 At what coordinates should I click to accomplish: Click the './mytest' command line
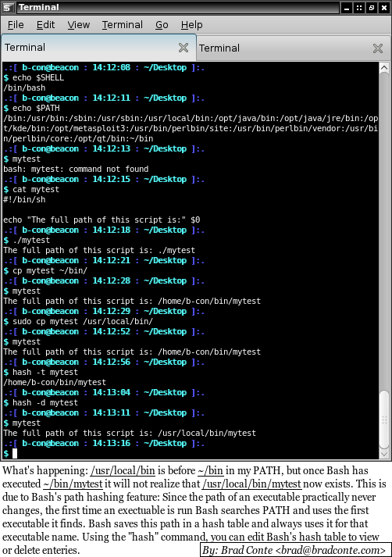point(31,240)
